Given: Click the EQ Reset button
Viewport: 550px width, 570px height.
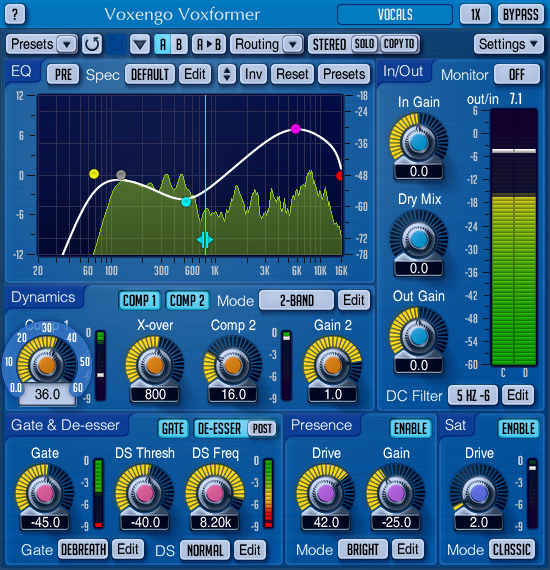Looking at the screenshot, I should (x=292, y=74).
